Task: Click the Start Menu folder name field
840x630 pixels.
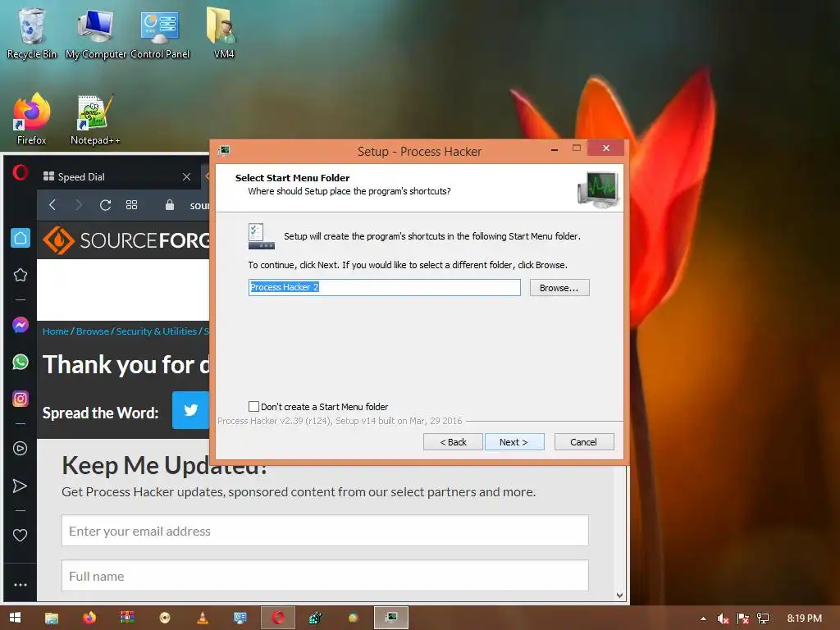Action: click(384, 287)
